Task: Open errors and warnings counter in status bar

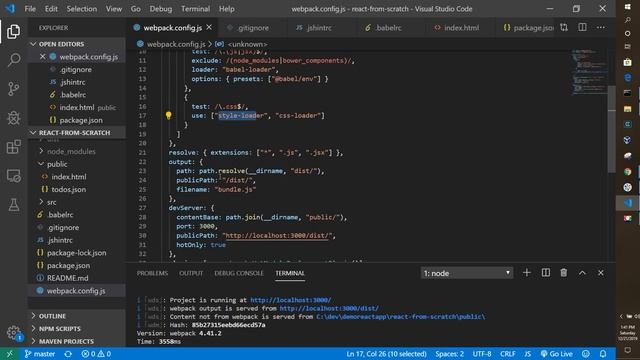Action: [96, 354]
